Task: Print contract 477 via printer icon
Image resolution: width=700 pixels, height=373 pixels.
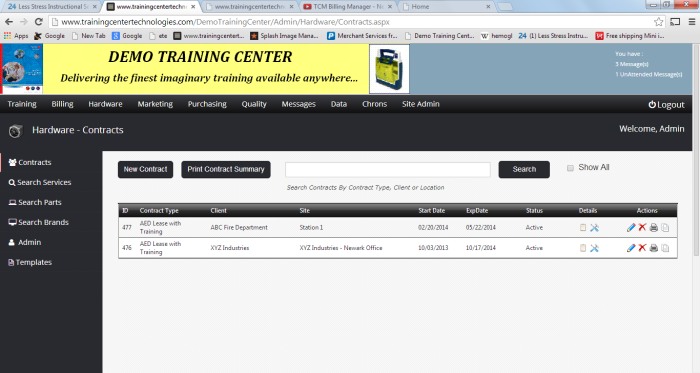Action: (x=654, y=228)
